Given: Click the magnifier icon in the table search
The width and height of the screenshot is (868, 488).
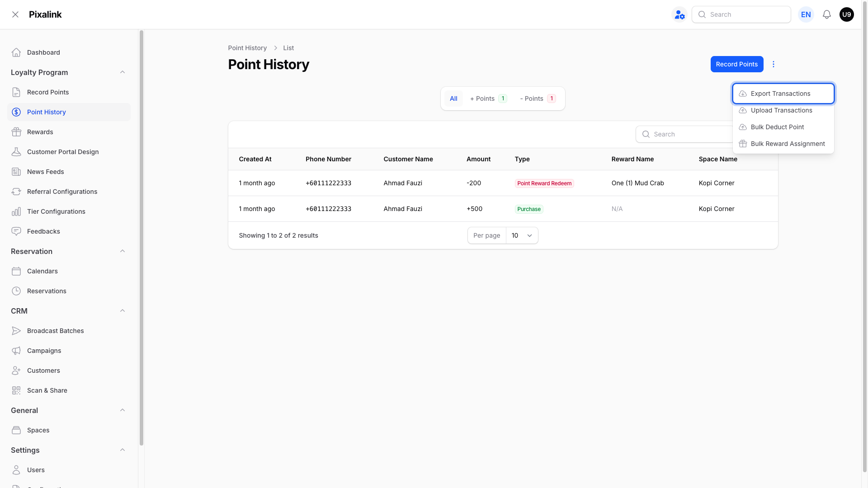Looking at the screenshot, I should pyautogui.click(x=646, y=134).
